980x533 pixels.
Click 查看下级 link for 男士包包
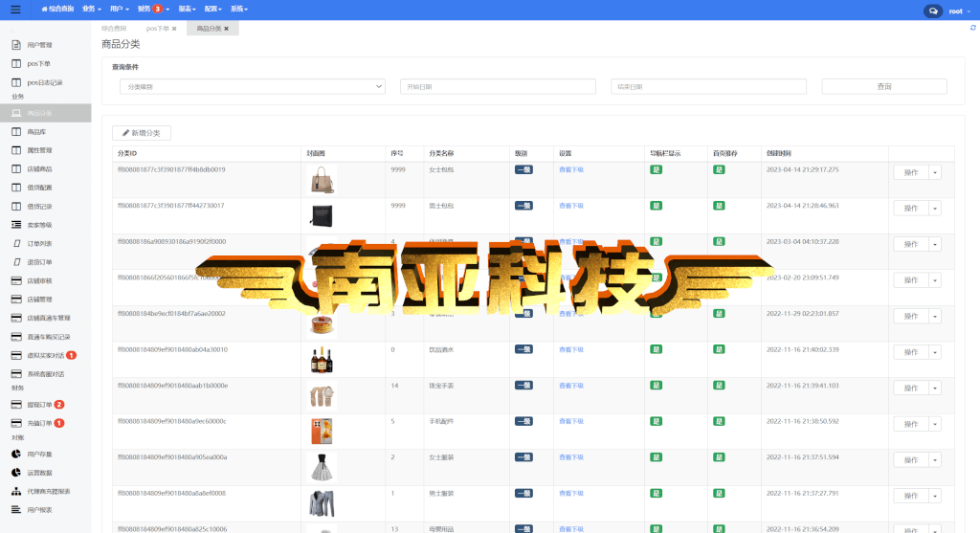pos(570,206)
